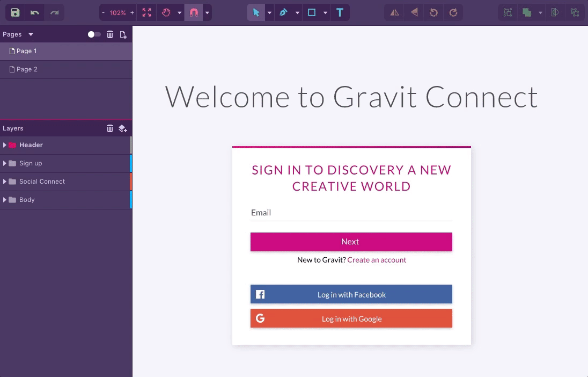Open the Pen tool dropdown arrow
The height and width of the screenshot is (377, 588).
(297, 13)
